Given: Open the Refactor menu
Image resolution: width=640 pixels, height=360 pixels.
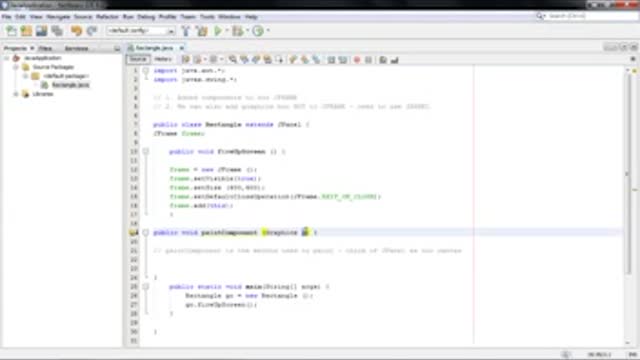Looking at the screenshot, I should [x=107, y=17].
